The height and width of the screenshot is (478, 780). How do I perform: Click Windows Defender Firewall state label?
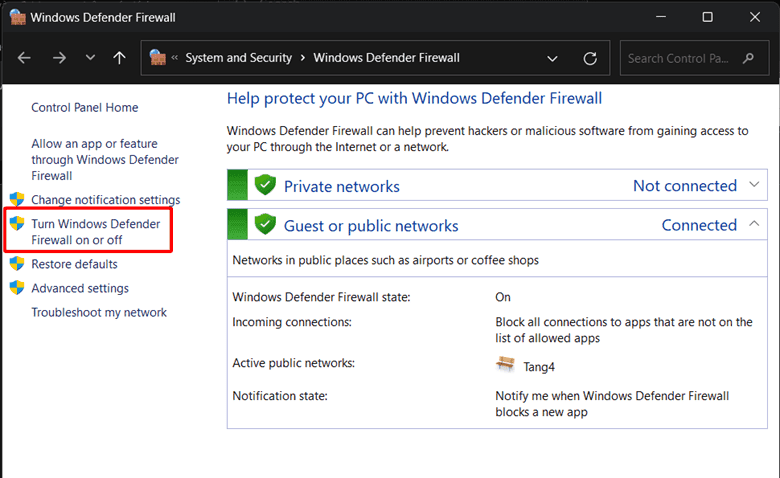coord(321,297)
